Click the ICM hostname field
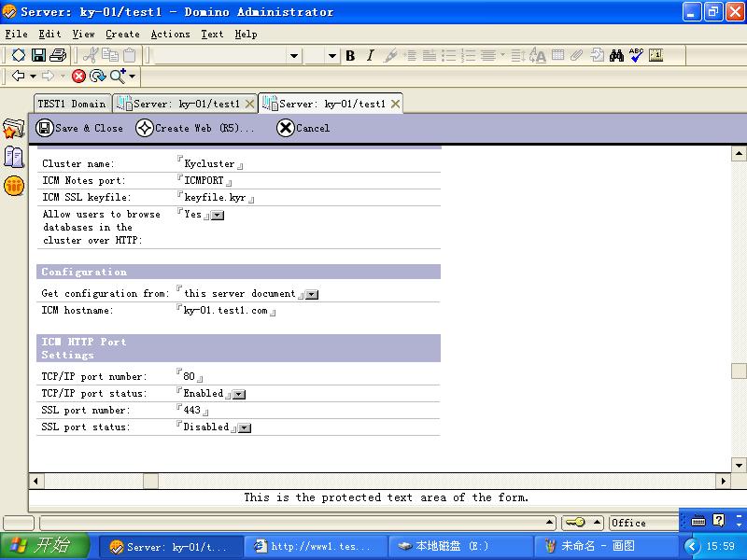The image size is (747, 560). click(x=226, y=311)
